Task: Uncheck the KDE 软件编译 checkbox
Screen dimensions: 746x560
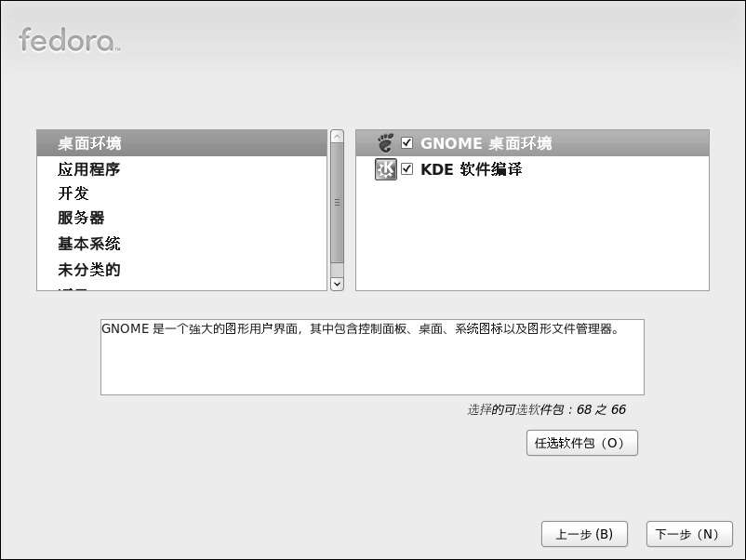Action: [406, 169]
